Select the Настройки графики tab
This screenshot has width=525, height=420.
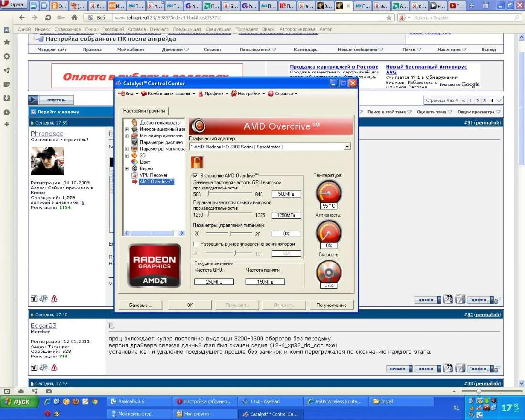pos(144,111)
